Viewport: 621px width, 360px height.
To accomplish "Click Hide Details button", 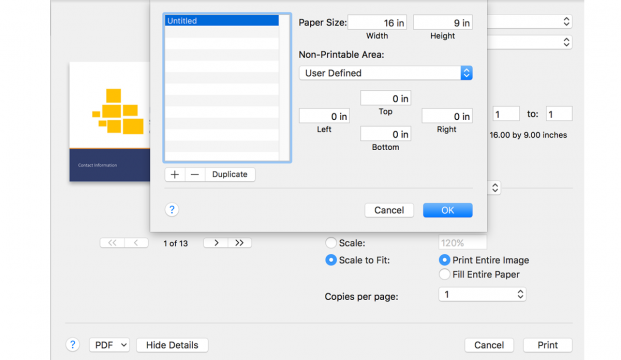I will point(172,345).
